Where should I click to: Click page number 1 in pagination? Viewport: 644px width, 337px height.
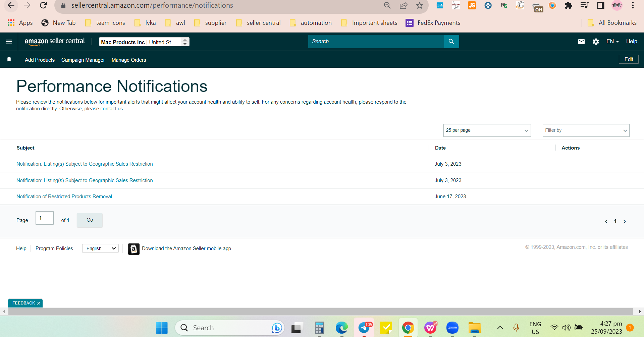pos(615,221)
